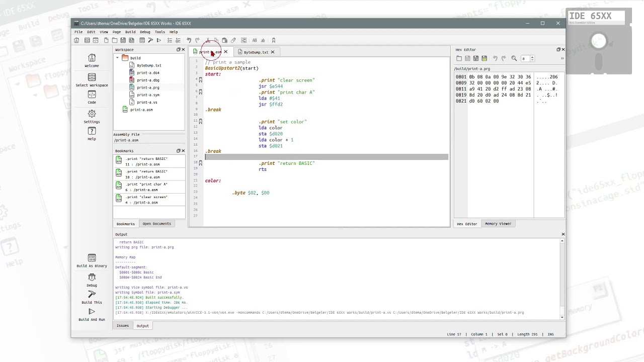
Task: Click the bookmark toolbar icon
Action: [x=274, y=40]
